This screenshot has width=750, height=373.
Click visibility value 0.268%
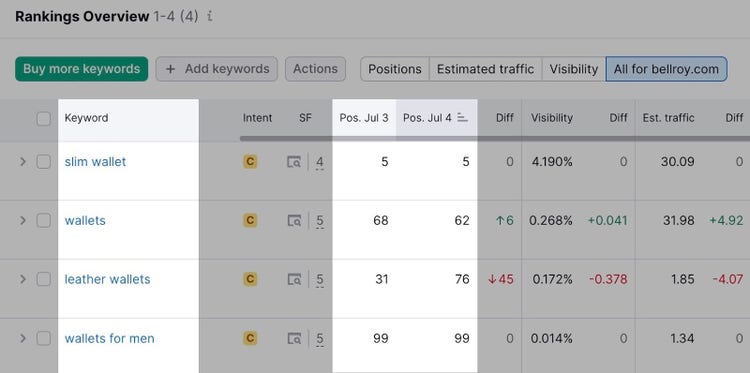551,220
